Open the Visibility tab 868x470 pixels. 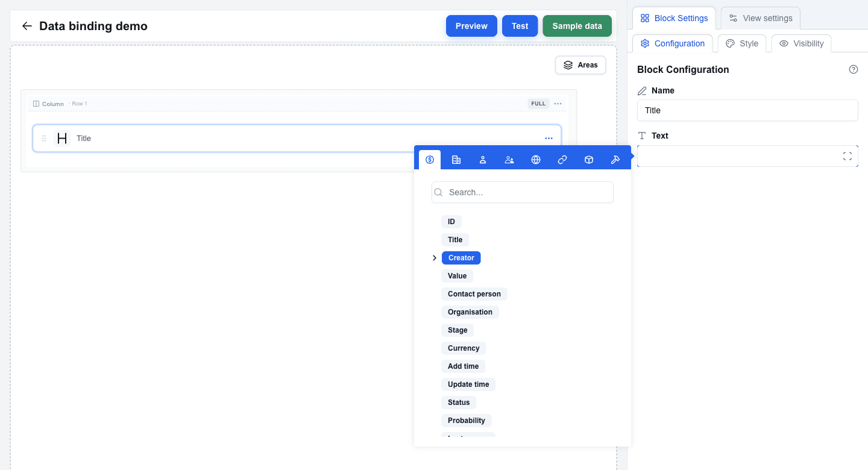(x=801, y=43)
